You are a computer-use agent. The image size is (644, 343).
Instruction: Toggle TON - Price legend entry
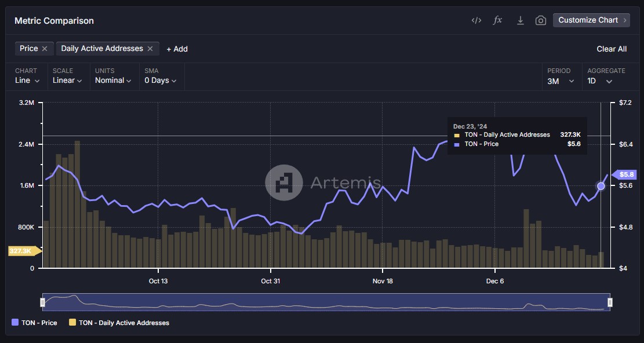[35, 323]
